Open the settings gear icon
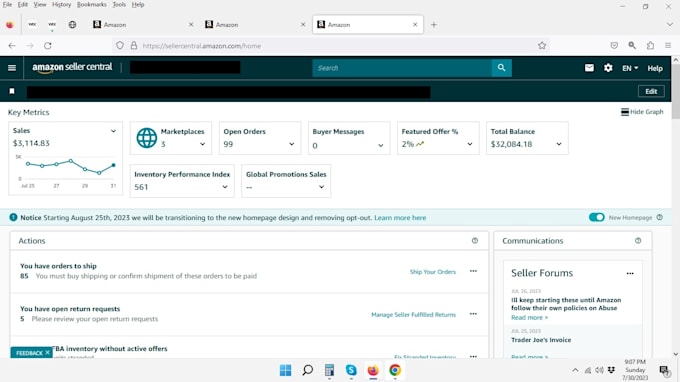Screen dimensions: 680x382 608,68
